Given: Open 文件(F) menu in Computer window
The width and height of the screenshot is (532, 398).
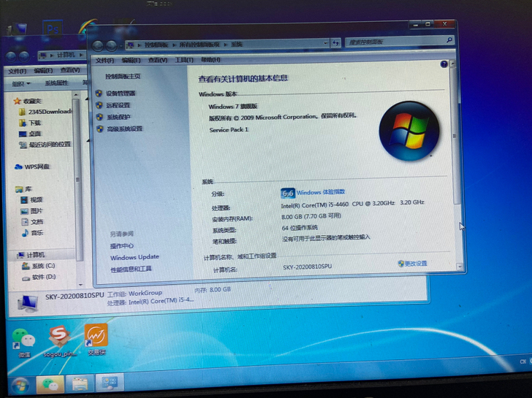Looking at the screenshot, I should tap(18, 71).
